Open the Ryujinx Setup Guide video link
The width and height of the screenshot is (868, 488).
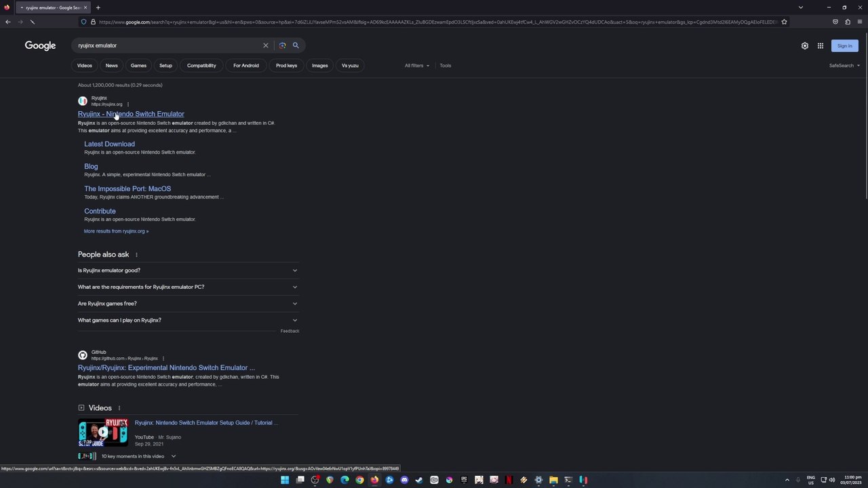coord(206,423)
